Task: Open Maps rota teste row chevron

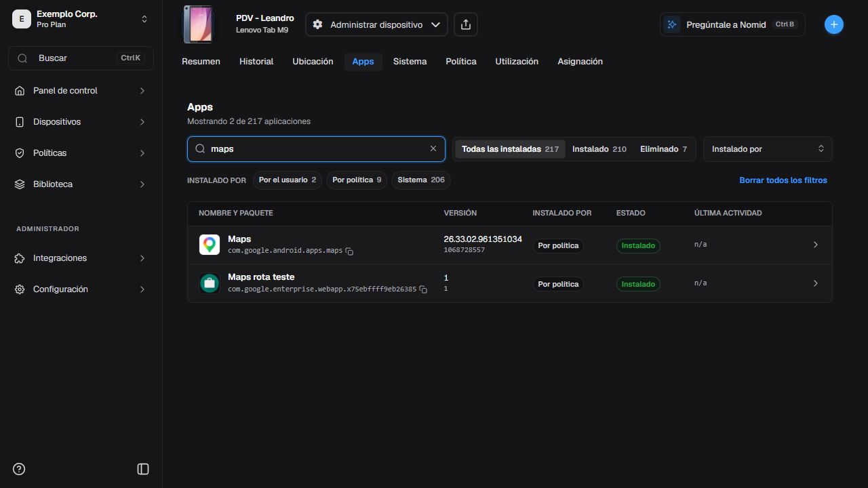Action: click(816, 283)
